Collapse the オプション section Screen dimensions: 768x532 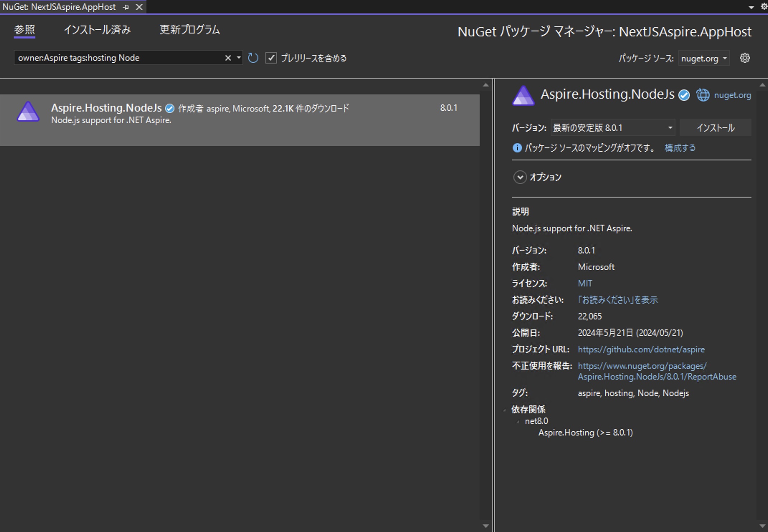(x=520, y=177)
